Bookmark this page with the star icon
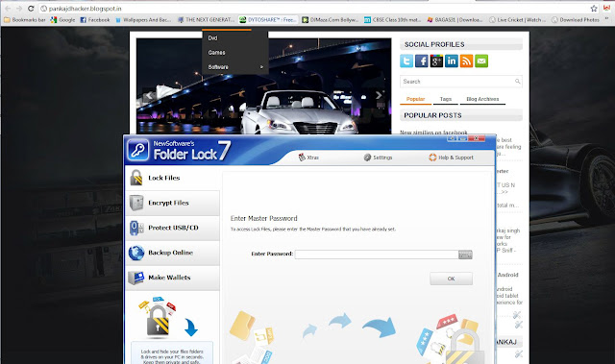Viewport: 615px width, 364px height. pos(594,9)
